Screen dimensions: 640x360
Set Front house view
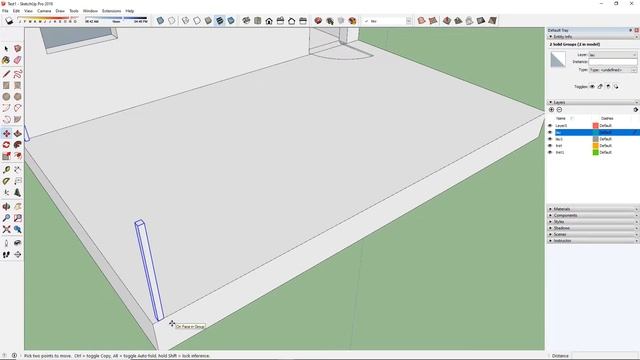[269, 20]
